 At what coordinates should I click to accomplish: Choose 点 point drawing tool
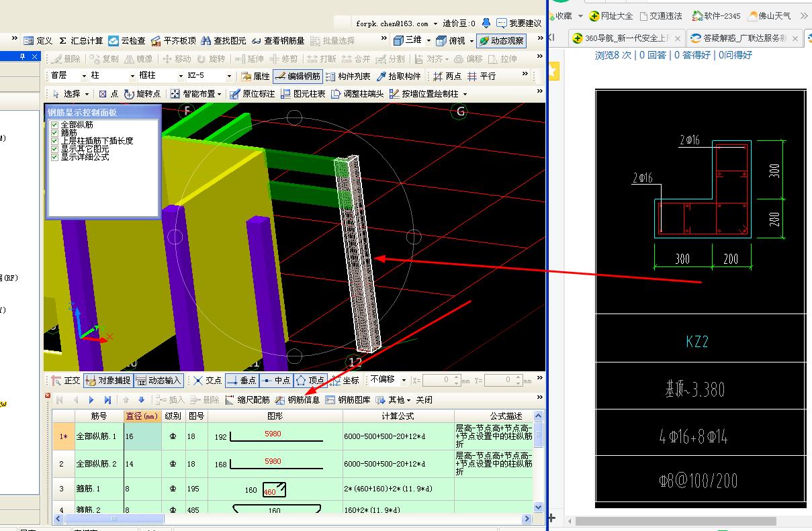click(108, 94)
